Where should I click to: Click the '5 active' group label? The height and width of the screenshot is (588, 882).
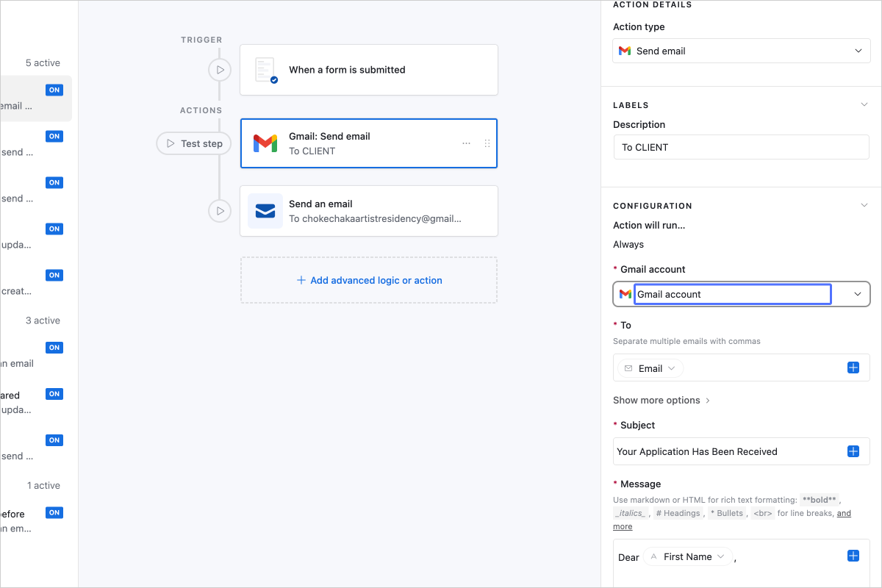[43, 62]
